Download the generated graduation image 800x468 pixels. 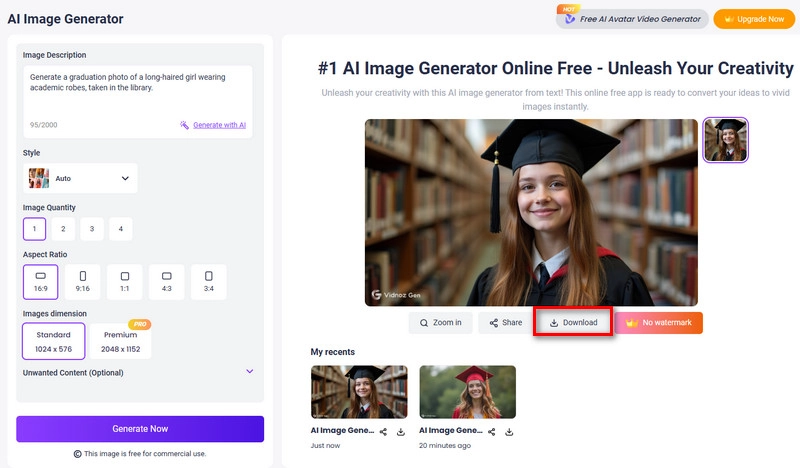(573, 323)
